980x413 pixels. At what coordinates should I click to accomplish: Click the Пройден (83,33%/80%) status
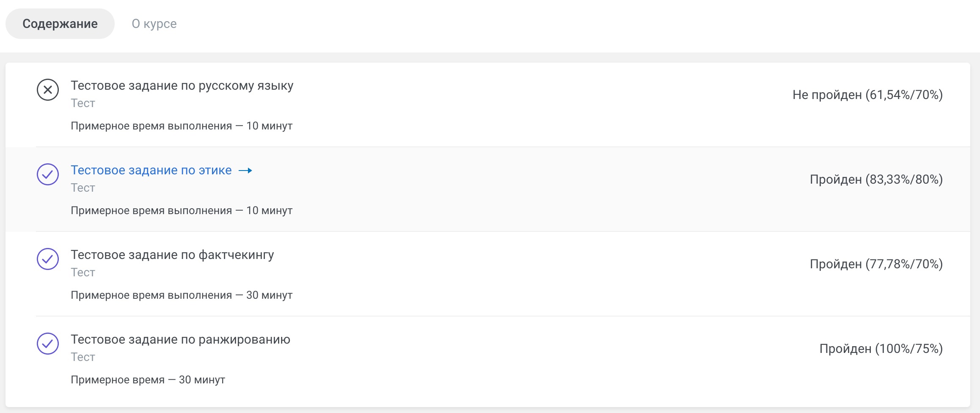pos(876,179)
